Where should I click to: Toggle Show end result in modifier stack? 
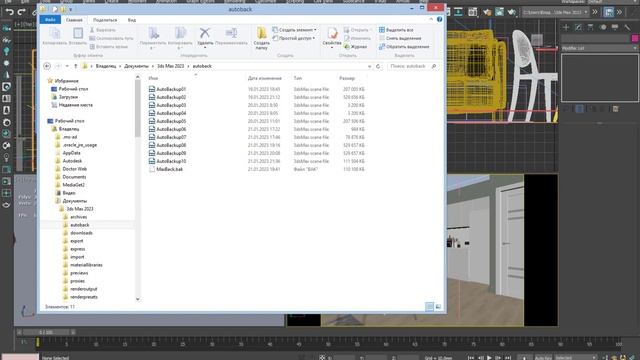click(579, 109)
